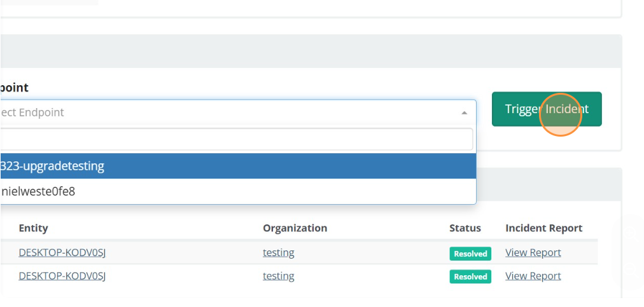Image resolution: width=644 pixels, height=307 pixels.
Task: Click the Trigger Incident button
Action: (x=546, y=109)
